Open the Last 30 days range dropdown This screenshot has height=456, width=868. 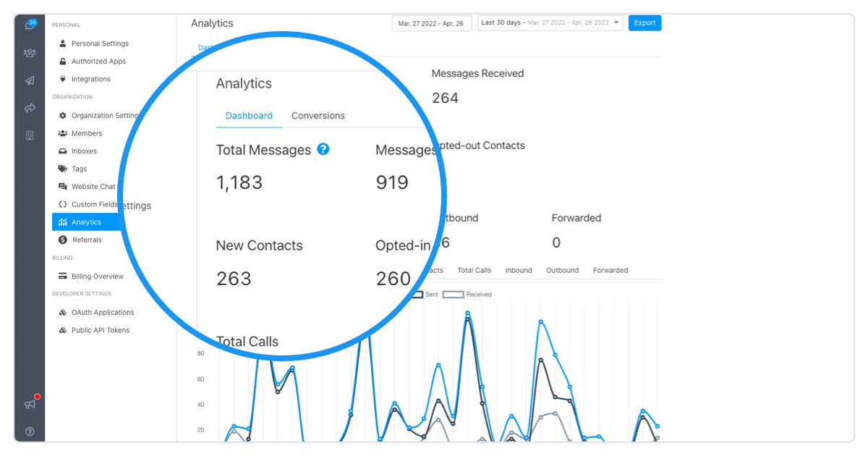click(550, 23)
